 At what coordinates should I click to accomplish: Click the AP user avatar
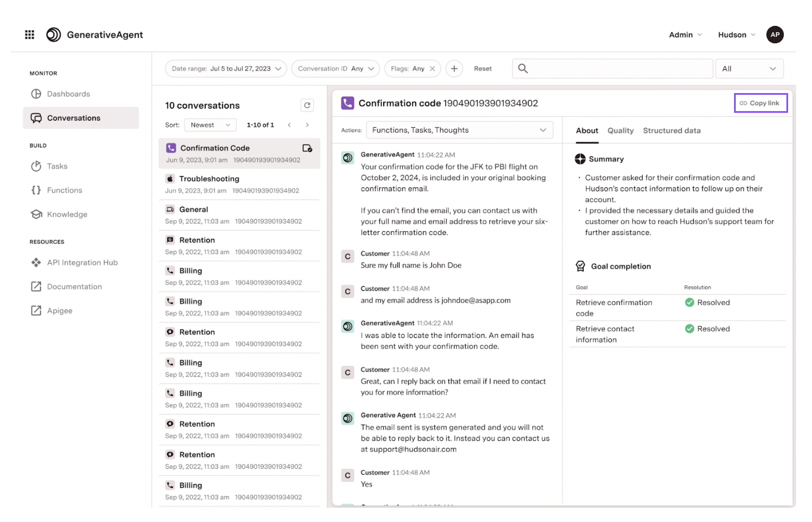774,35
